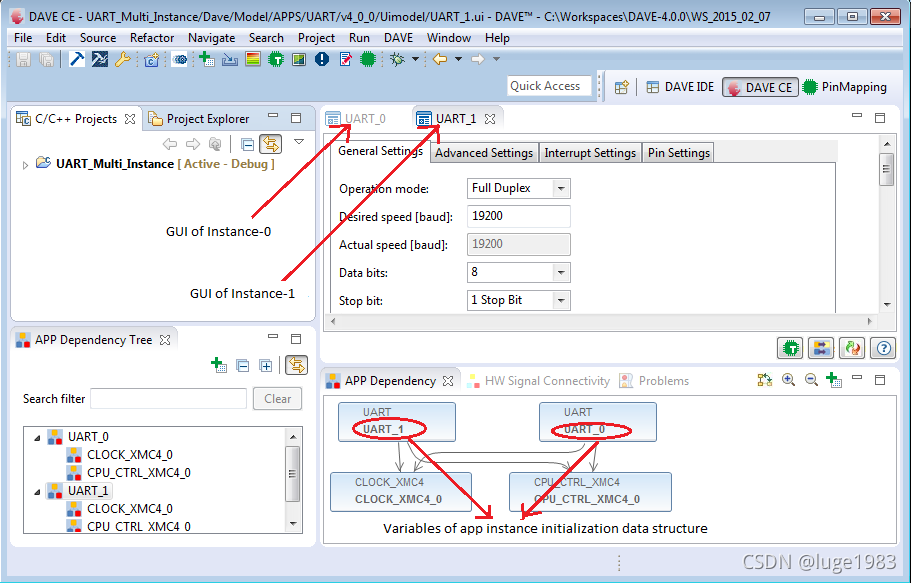Click the Rebuild crossed-hammers icon
The width and height of the screenshot is (911, 583).
[99, 59]
